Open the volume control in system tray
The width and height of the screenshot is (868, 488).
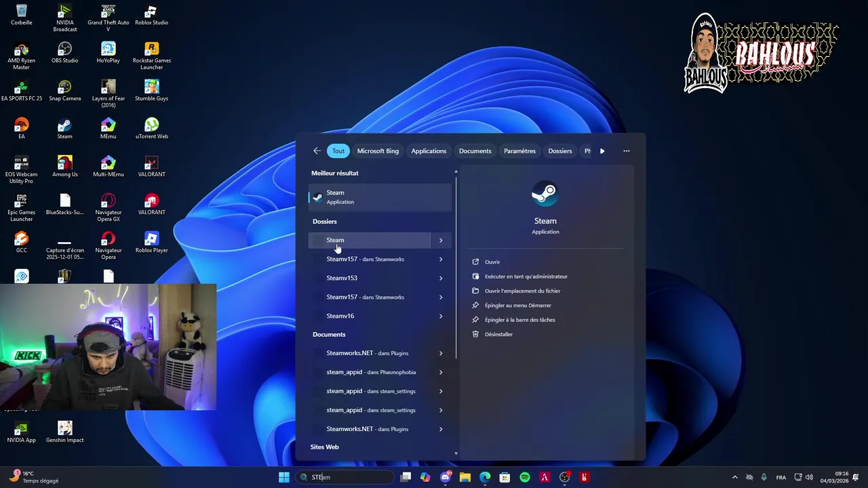click(809, 477)
